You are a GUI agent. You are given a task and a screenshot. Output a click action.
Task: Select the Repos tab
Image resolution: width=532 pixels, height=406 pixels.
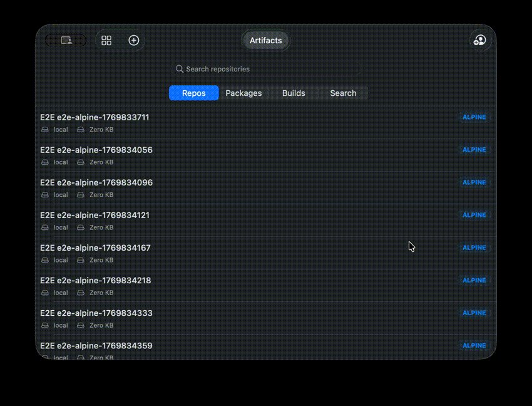pos(193,93)
